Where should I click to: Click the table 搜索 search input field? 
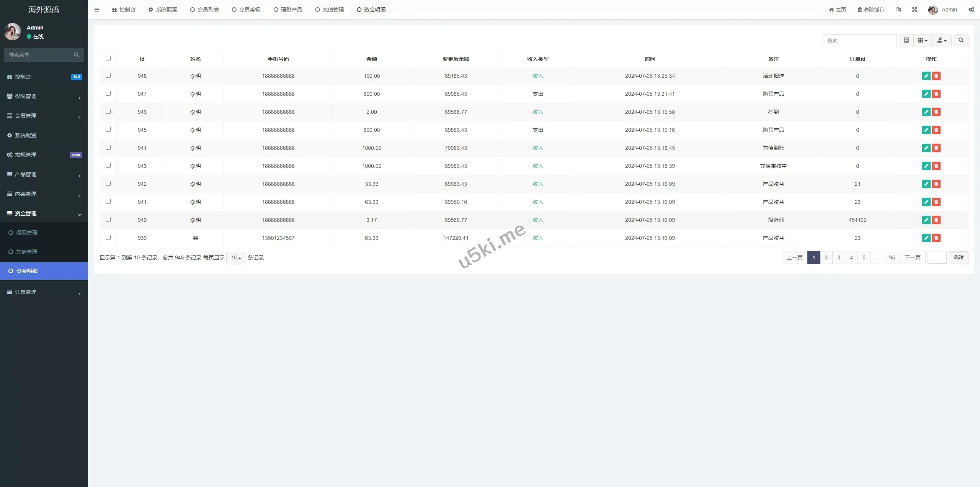[x=859, y=41]
